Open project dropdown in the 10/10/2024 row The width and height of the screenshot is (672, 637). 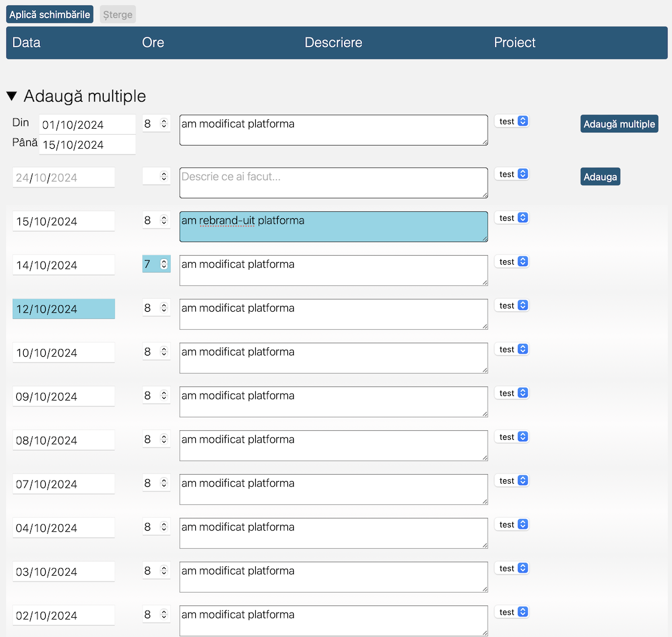pyautogui.click(x=512, y=349)
